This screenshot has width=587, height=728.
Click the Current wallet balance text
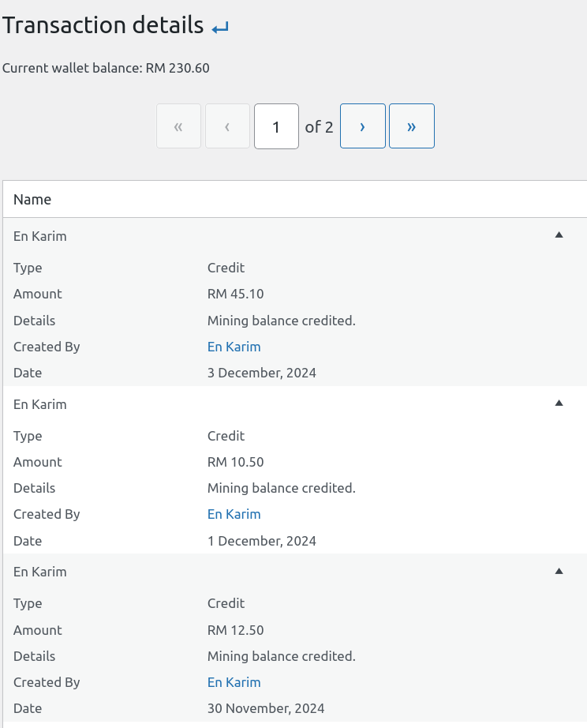click(106, 68)
